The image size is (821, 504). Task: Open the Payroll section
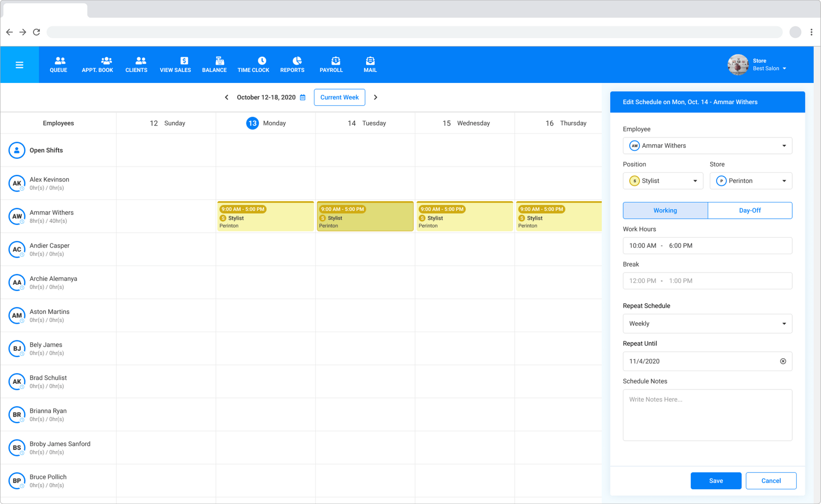(331, 64)
